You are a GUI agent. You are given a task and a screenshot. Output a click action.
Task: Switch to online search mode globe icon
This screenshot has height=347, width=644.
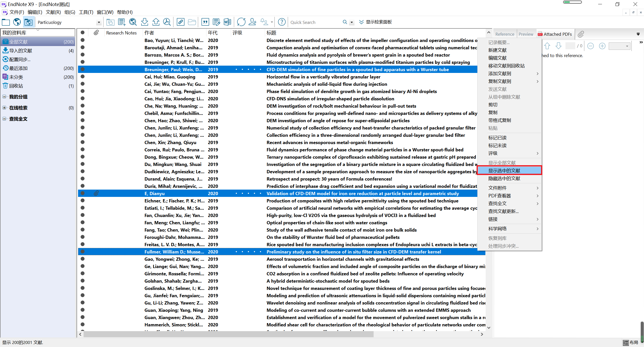(x=17, y=22)
